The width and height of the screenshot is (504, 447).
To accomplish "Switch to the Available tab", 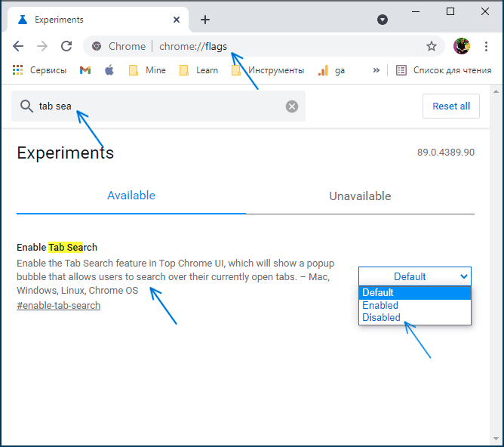I will tap(131, 196).
